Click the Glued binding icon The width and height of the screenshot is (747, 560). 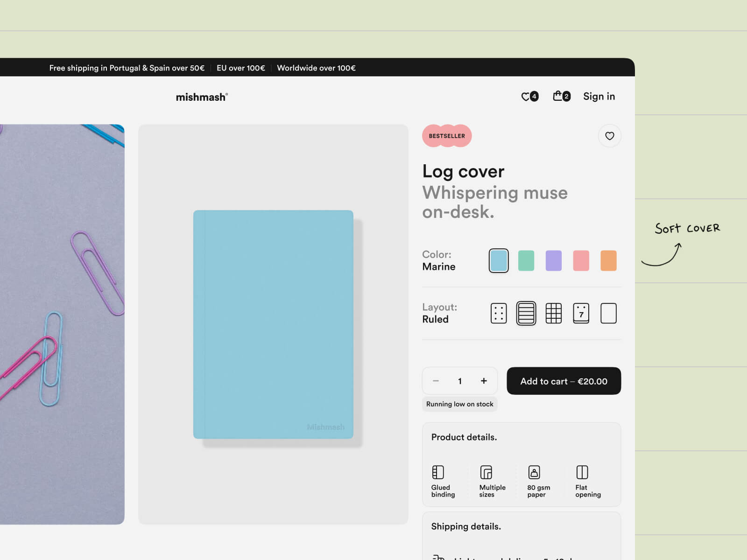438,472
